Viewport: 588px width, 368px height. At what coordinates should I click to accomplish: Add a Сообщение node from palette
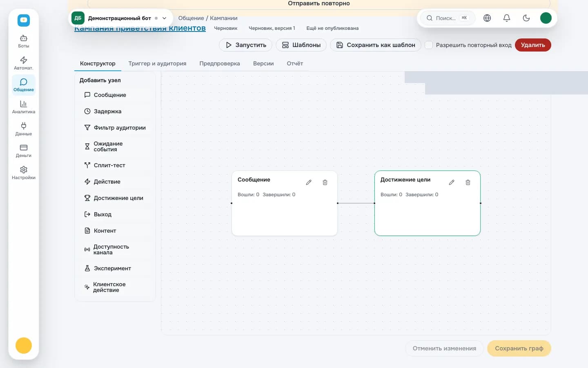[x=115, y=95]
